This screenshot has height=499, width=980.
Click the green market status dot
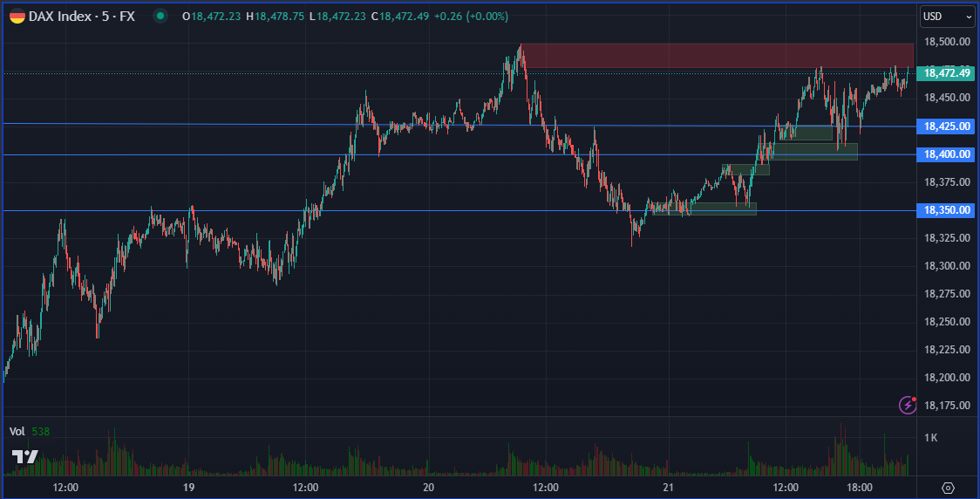pos(160,17)
